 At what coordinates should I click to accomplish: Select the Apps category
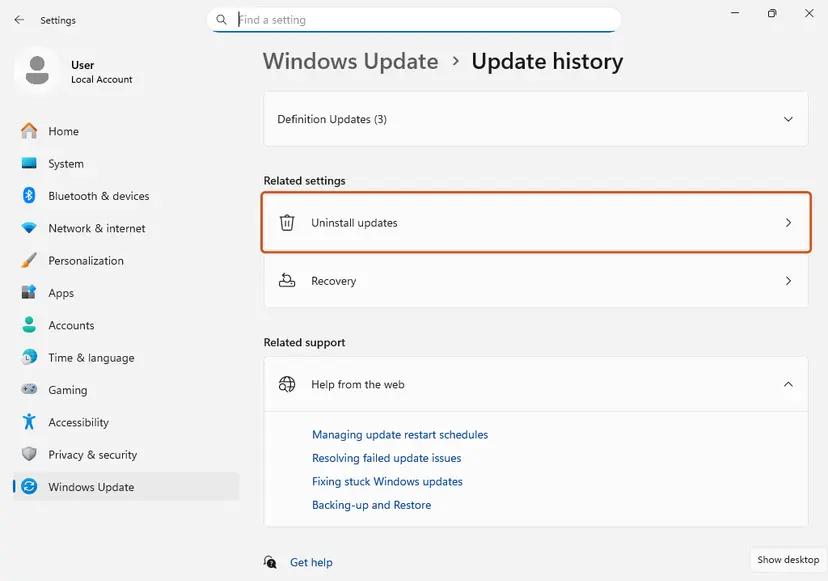[126, 293]
